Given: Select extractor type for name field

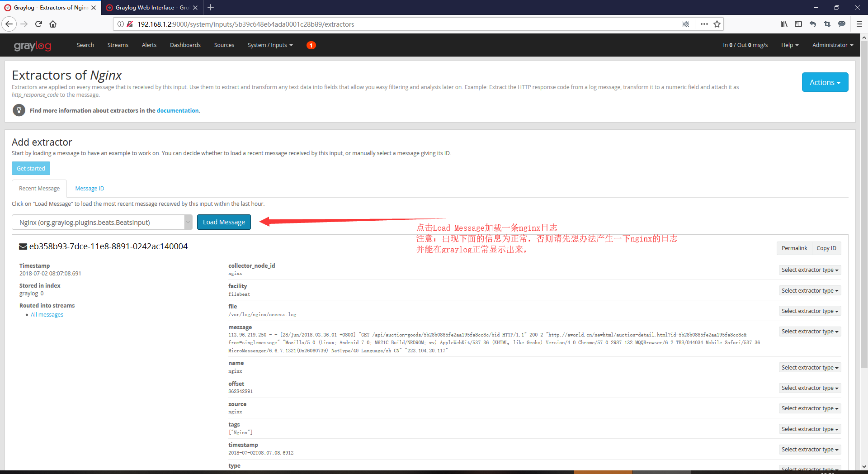Looking at the screenshot, I should (810, 368).
